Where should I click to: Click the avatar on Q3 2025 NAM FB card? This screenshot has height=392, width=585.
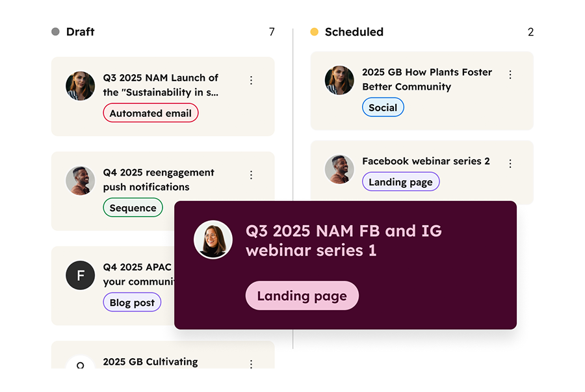[x=213, y=239]
